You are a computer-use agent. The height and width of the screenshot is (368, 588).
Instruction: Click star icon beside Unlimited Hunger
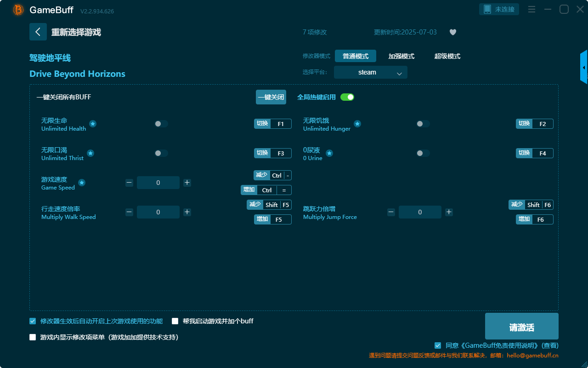tap(357, 124)
